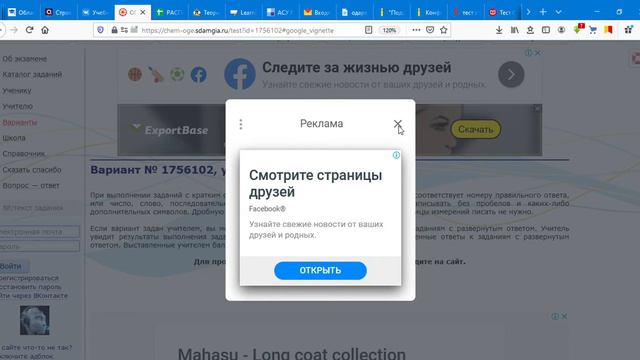This screenshot has width=640, height=360.
Task: Close the bottom banner ad
Action: [564, 316]
